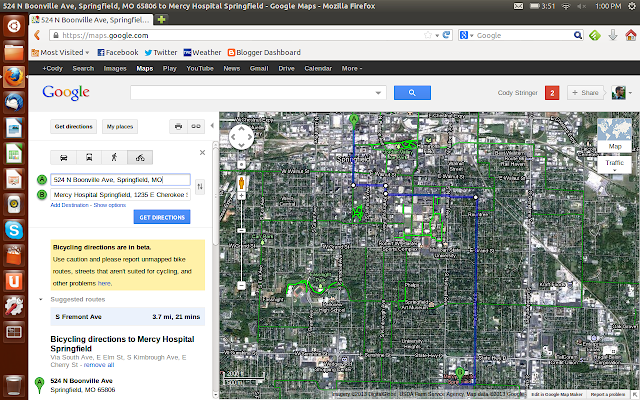Swap start and end points
This screenshot has height=400, width=640.
[200, 187]
